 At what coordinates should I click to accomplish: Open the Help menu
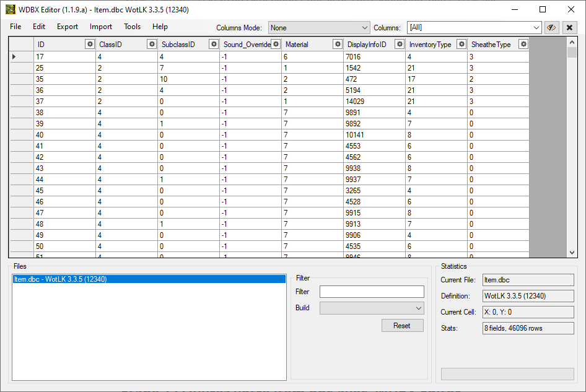[x=160, y=27]
